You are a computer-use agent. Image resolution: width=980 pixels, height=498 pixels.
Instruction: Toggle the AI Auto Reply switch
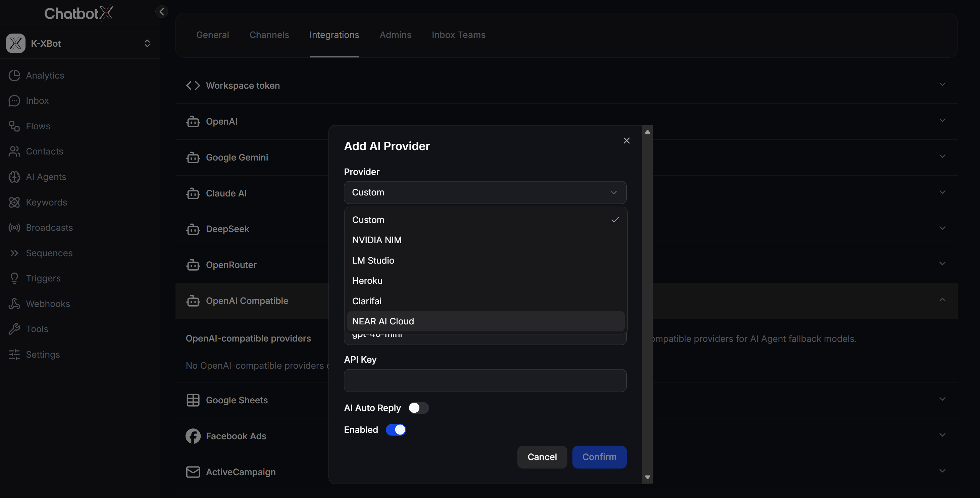point(418,408)
